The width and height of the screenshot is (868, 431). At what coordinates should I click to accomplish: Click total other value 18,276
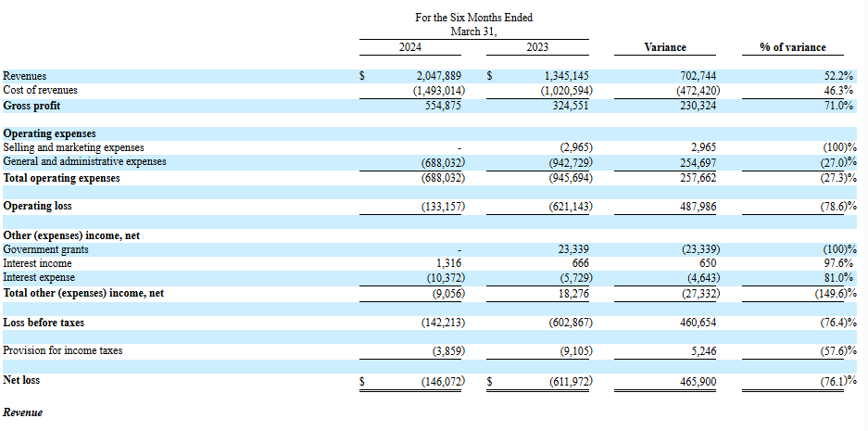click(573, 293)
